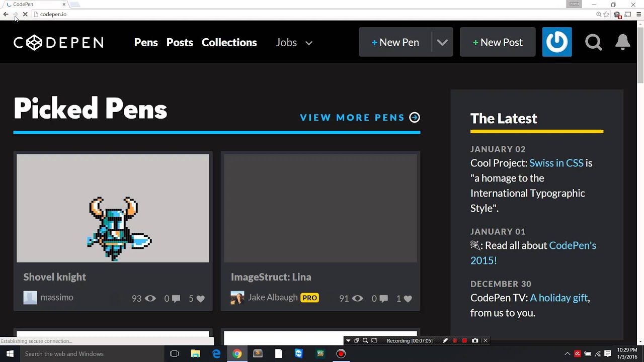Select the recorder pencil draw tool
This screenshot has height=362, width=644.
tap(445, 341)
